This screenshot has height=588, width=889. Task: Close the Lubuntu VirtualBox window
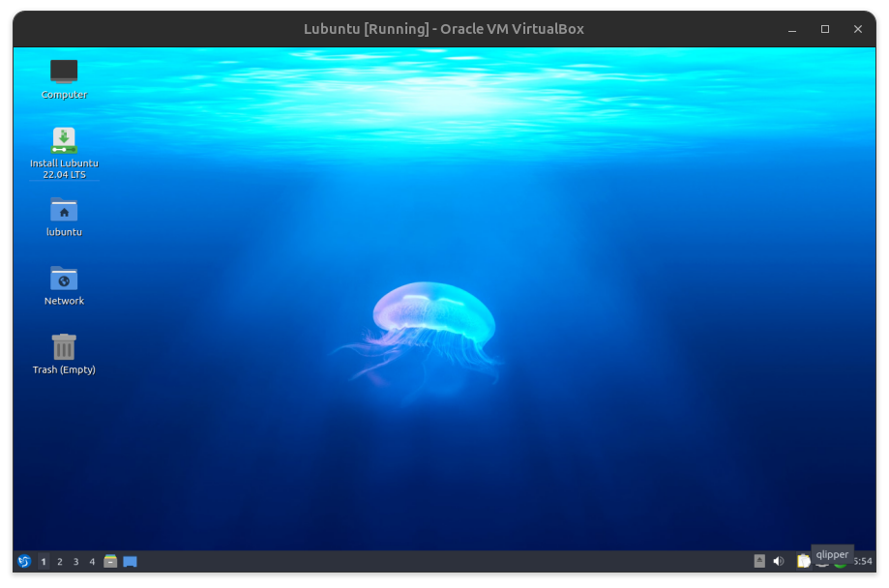858,29
